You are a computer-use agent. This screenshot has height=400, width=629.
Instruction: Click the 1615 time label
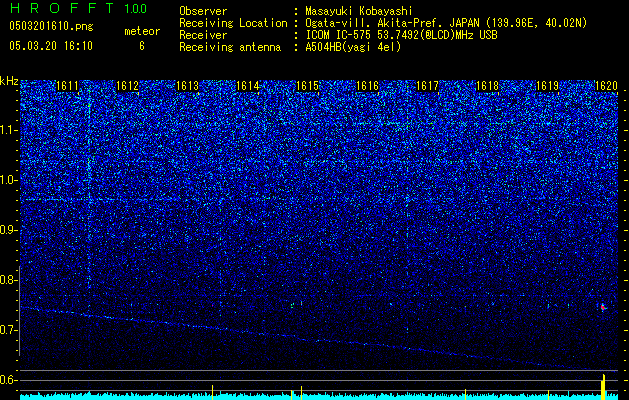pos(307,86)
